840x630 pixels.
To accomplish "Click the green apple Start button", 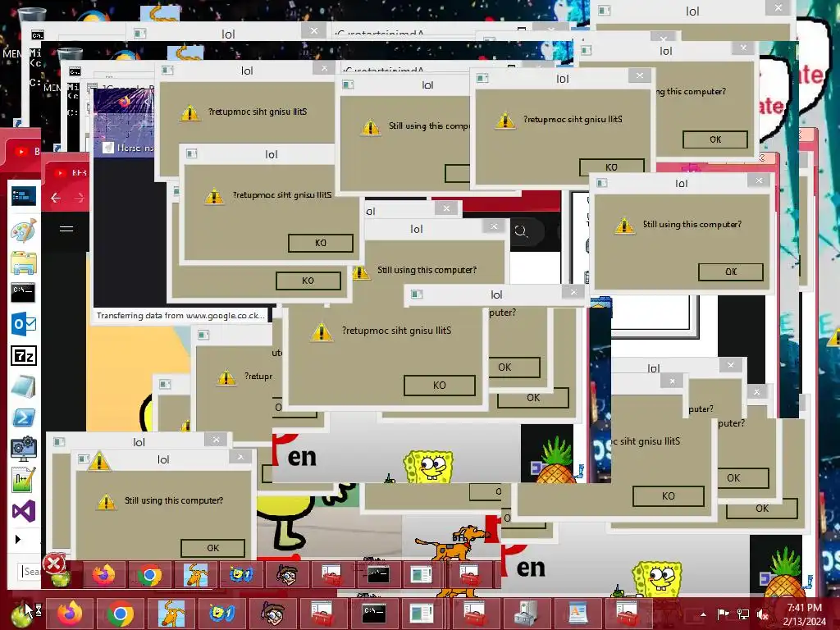I will [x=21, y=615].
